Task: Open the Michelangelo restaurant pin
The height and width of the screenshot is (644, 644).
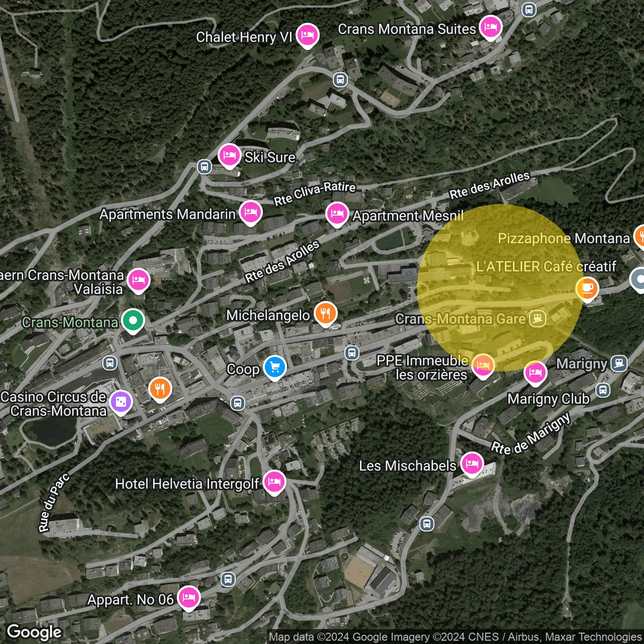Action: (326, 314)
